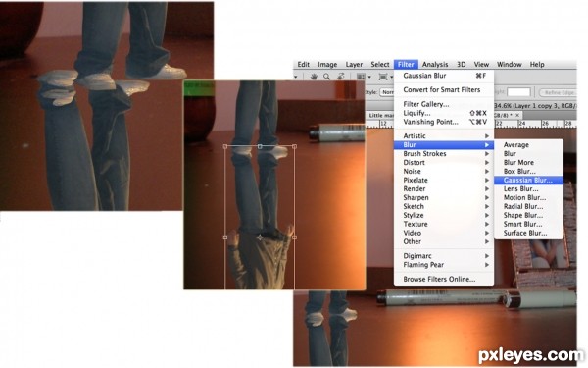Open the Help menu
Viewport: 588px width, 368px height.
click(537, 64)
